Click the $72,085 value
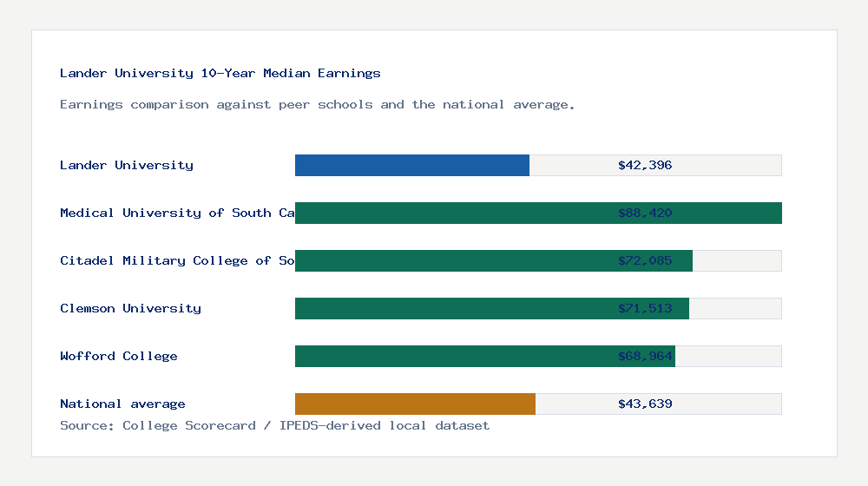Image resolution: width=868 pixels, height=486 pixels. pyautogui.click(x=645, y=260)
